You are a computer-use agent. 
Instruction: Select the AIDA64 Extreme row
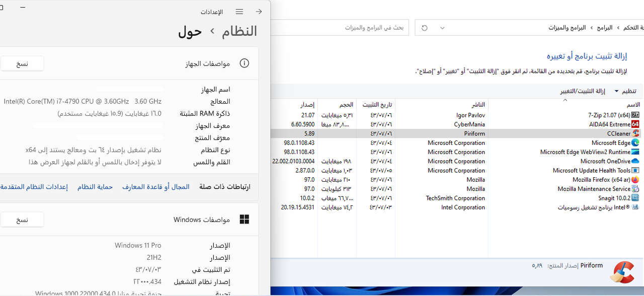[457, 124]
